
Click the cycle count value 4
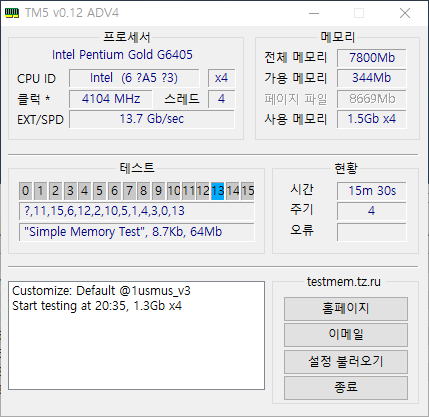(372, 211)
